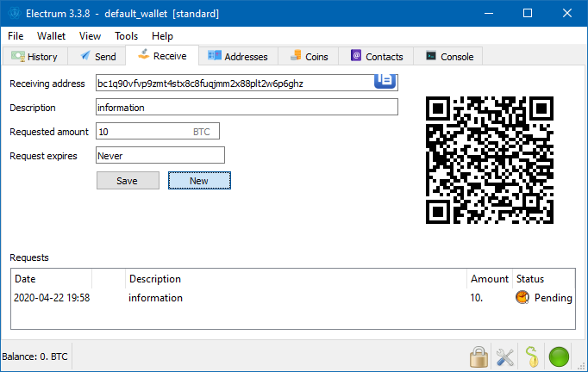Go to the Coins tab
588x372 pixels.
tap(309, 57)
